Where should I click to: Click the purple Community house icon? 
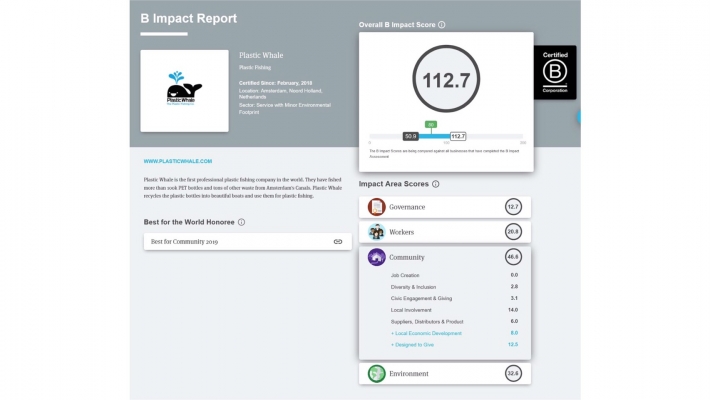pyautogui.click(x=377, y=257)
